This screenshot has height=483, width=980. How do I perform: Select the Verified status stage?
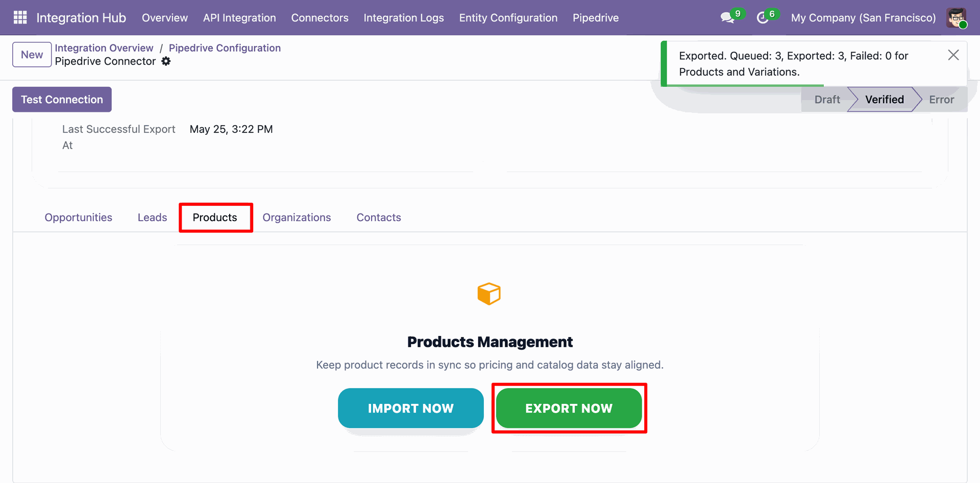[x=884, y=100]
